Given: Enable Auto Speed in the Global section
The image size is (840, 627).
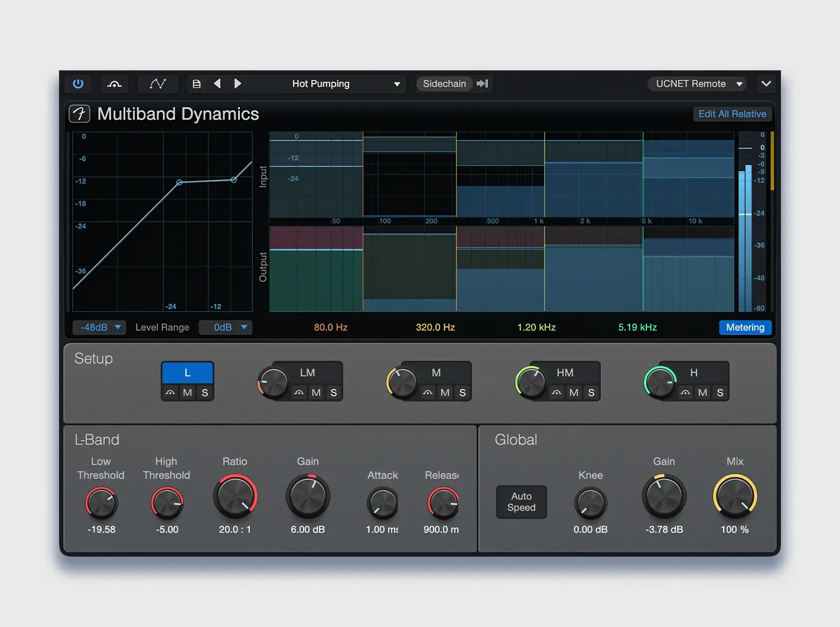Looking at the screenshot, I should point(521,502).
